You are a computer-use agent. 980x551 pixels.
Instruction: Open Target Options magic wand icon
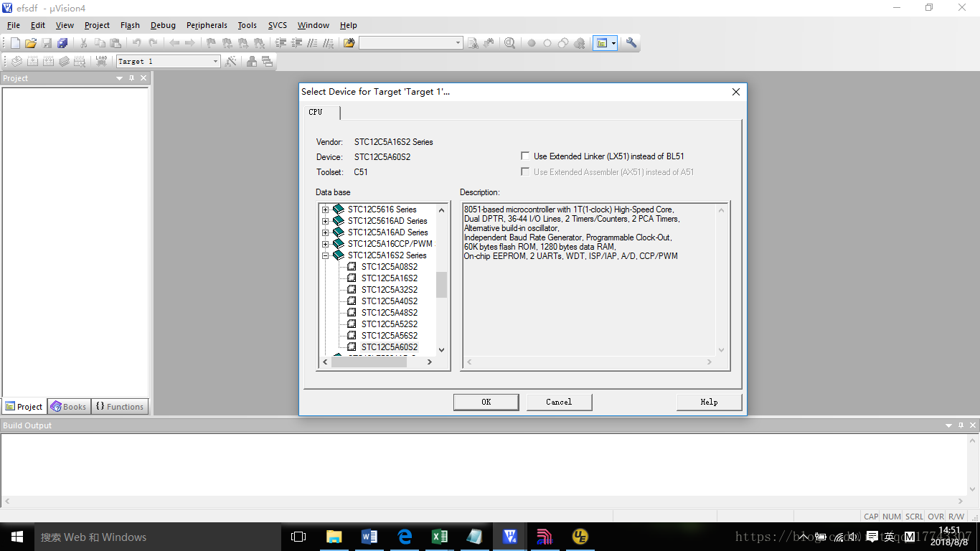tap(230, 62)
